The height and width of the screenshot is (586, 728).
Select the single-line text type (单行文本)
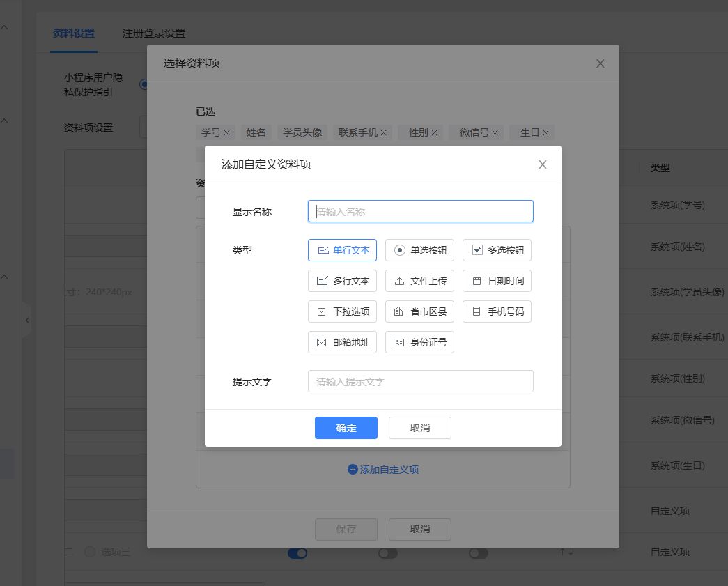(342, 250)
